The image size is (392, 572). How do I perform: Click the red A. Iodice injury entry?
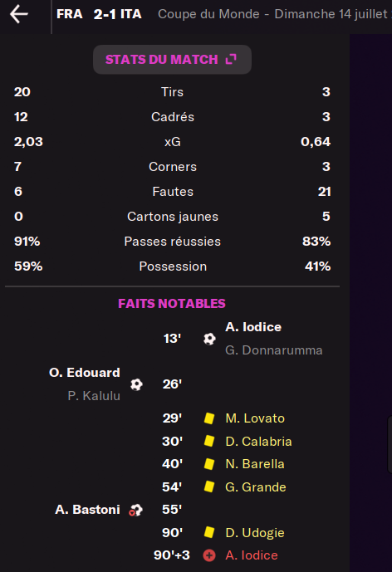tap(252, 555)
